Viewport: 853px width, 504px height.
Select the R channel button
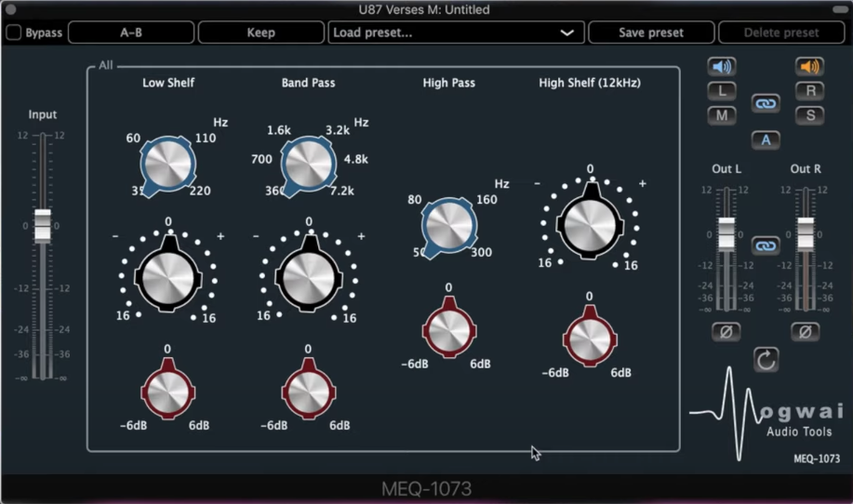[809, 91]
